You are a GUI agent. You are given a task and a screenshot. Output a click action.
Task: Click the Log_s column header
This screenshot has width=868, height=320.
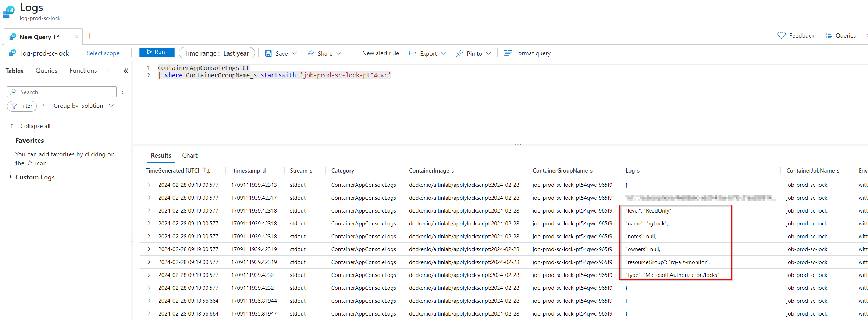tap(633, 171)
